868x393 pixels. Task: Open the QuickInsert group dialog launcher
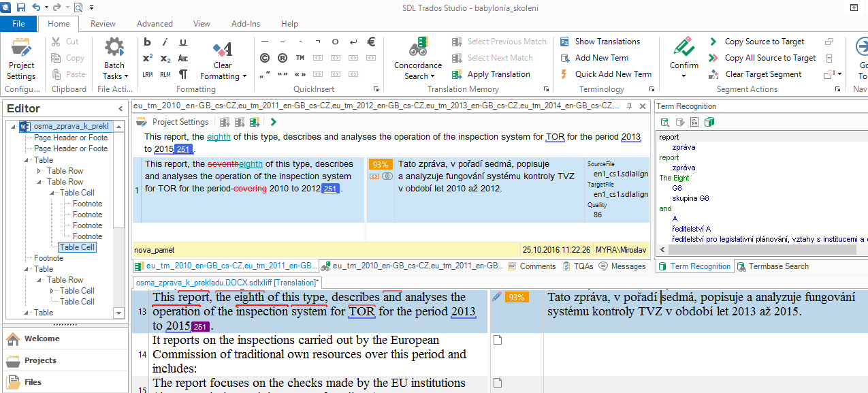coord(376,89)
